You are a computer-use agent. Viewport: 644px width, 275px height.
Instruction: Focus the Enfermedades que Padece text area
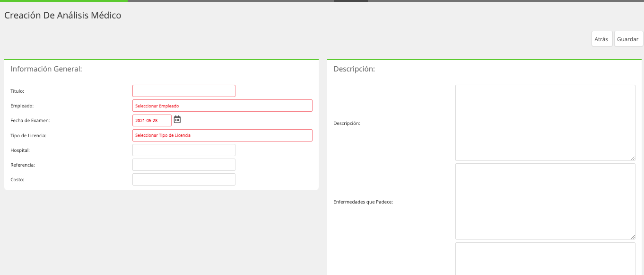tap(545, 202)
